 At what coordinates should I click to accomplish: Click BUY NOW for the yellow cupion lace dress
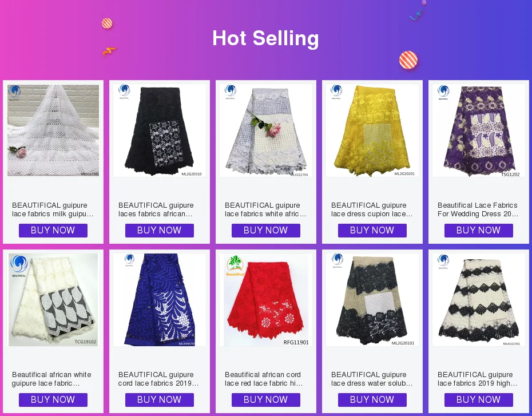coord(372,231)
